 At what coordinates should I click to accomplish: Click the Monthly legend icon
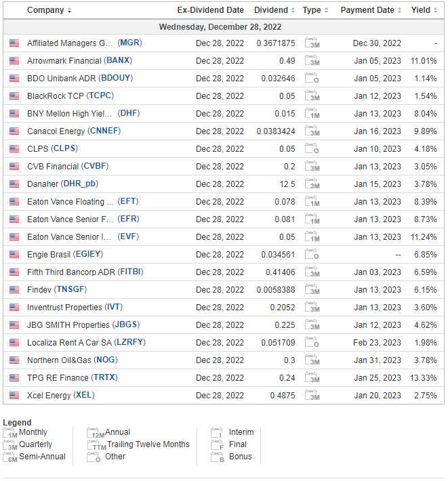point(9,433)
